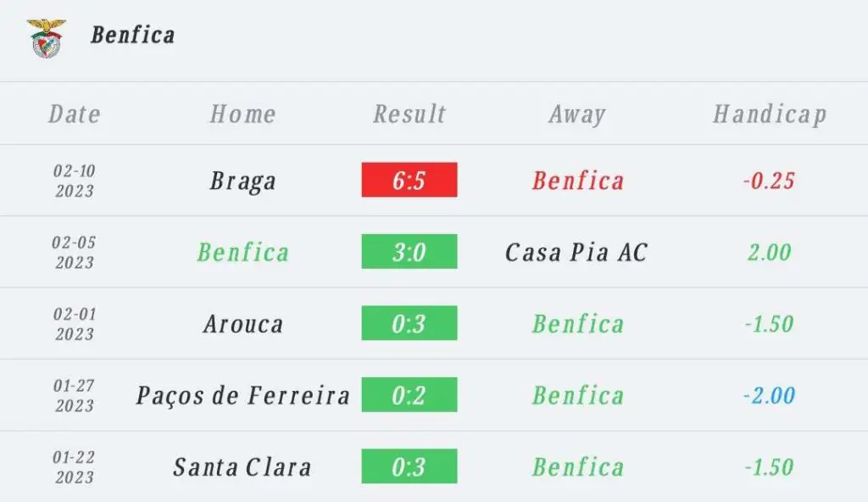
Task: Open the Braga team link
Action: point(242,181)
